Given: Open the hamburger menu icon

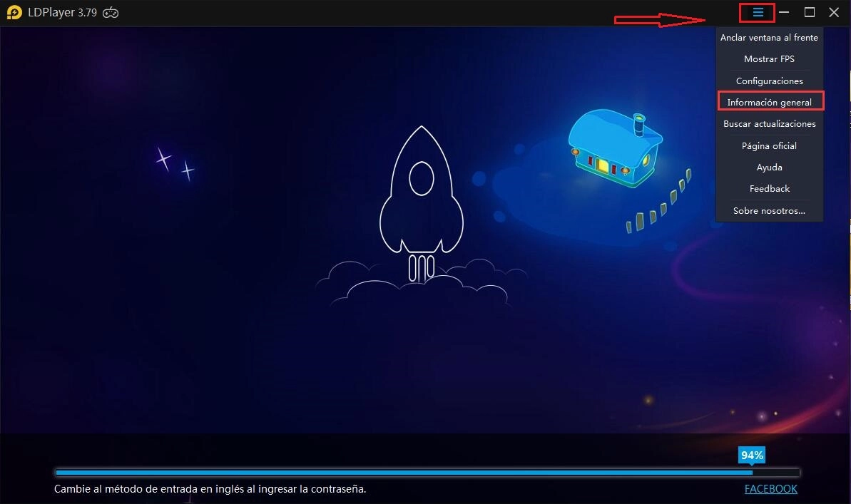Looking at the screenshot, I should pyautogui.click(x=756, y=12).
